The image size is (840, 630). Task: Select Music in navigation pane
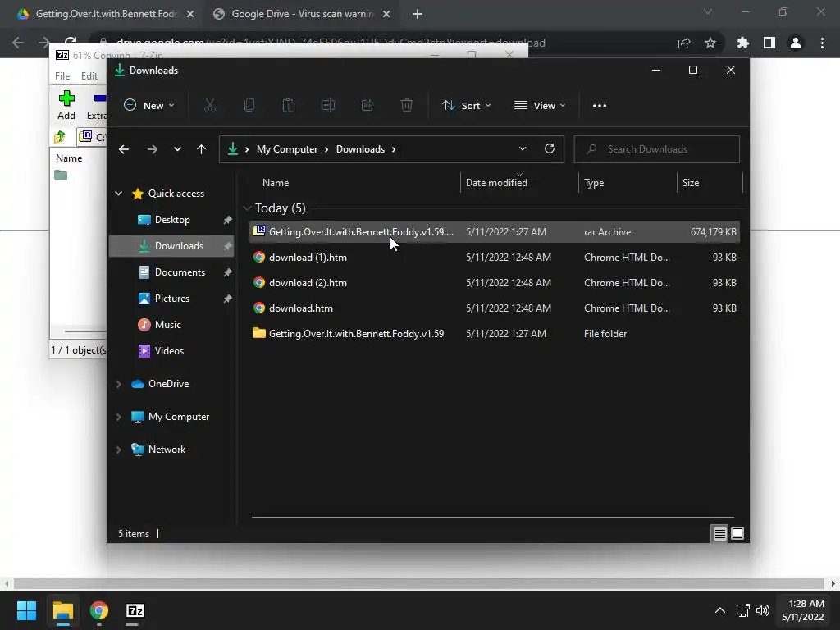pyautogui.click(x=172, y=325)
